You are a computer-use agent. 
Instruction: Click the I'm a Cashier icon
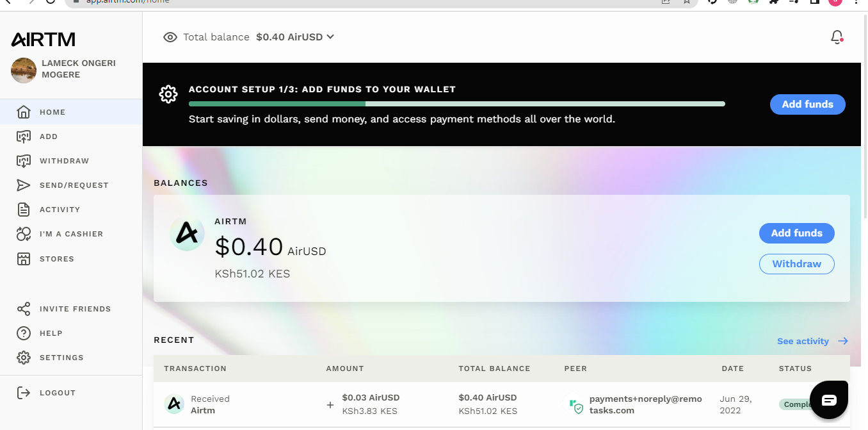pos(24,234)
